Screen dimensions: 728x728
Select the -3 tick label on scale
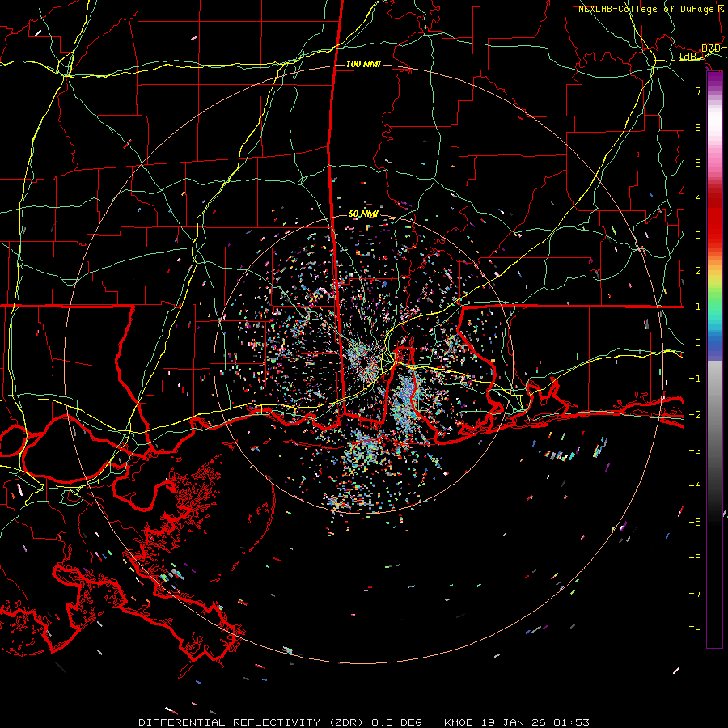click(x=695, y=451)
